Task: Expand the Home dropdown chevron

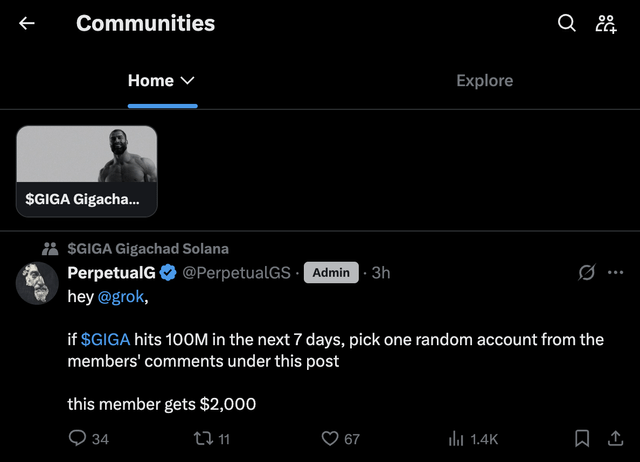Action: [x=187, y=81]
